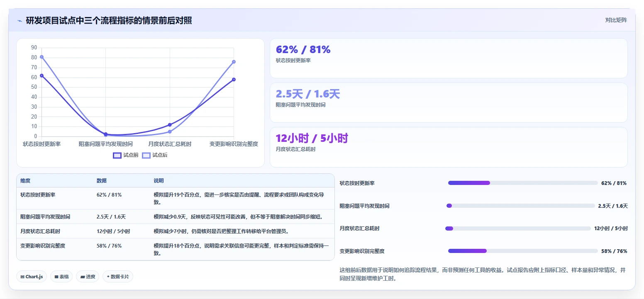The width and height of the screenshot is (644, 299).
Task: Click the 变更影响识别完整度 label in progress list
Action: click(x=362, y=251)
